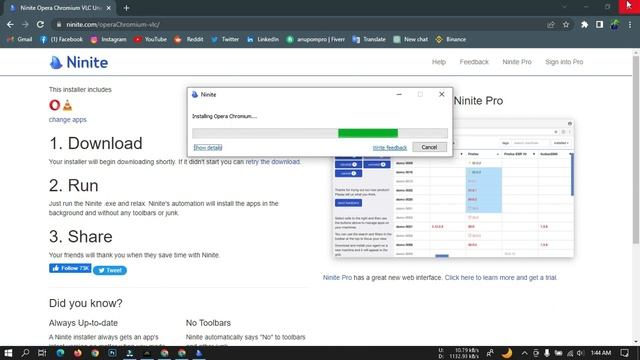Open the Twitter bookmark

225,40
